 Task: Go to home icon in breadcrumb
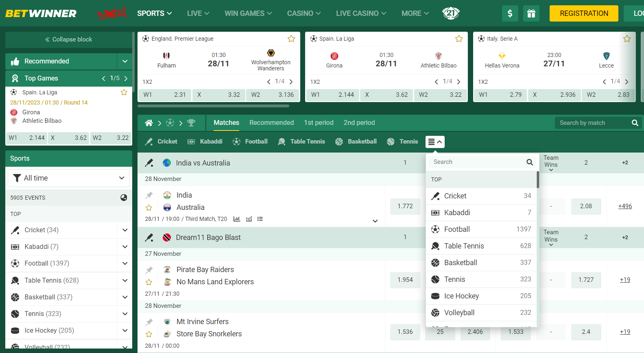[x=149, y=123]
